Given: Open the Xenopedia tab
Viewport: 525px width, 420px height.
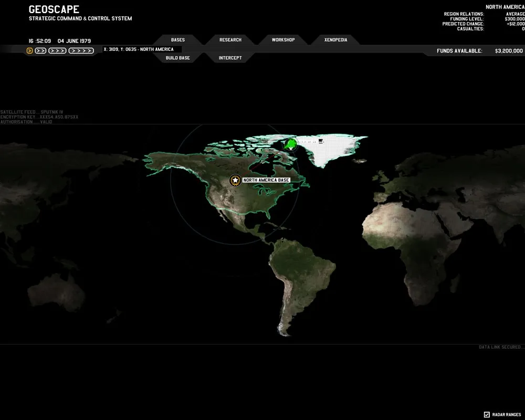Looking at the screenshot, I should coord(335,40).
